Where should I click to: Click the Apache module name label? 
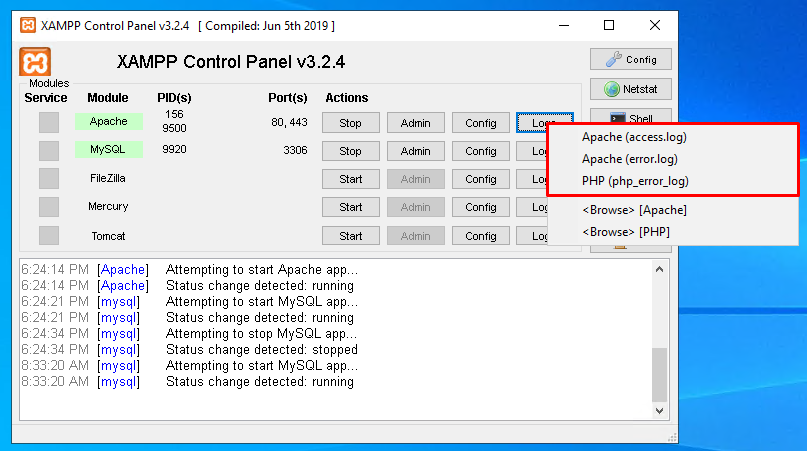click(109, 122)
